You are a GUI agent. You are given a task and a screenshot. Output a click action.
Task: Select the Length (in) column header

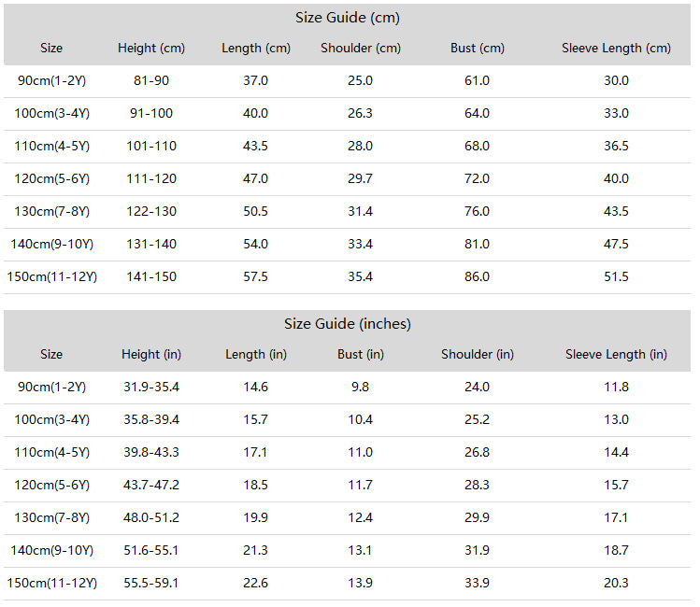pos(256,355)
